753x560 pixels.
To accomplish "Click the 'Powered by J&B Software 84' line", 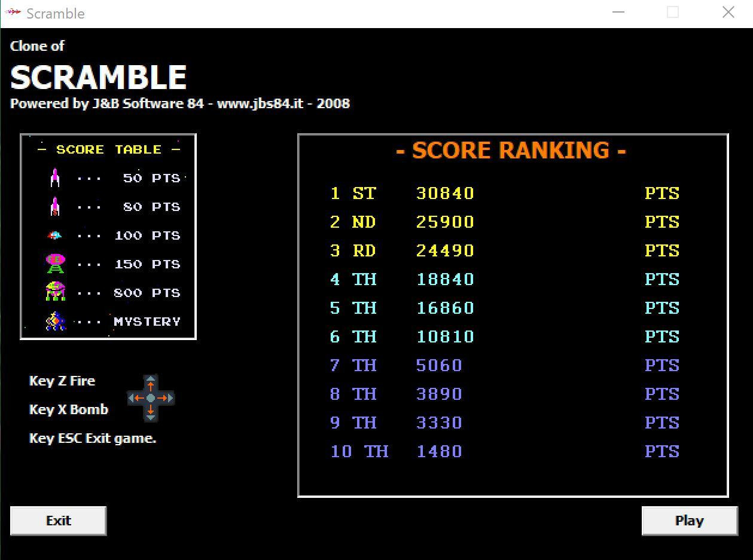I will click(x=180, y=103).
